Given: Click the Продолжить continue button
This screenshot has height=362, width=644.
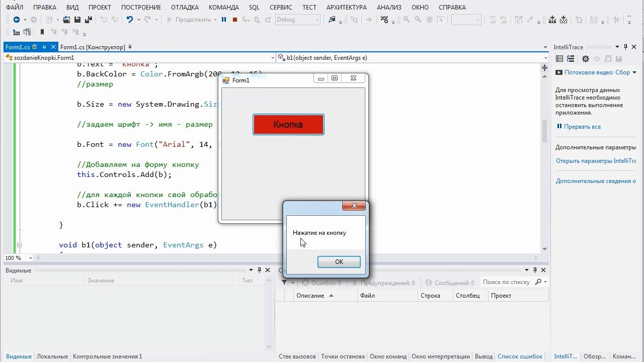Looking at the screenshot, I should point(189,20).
